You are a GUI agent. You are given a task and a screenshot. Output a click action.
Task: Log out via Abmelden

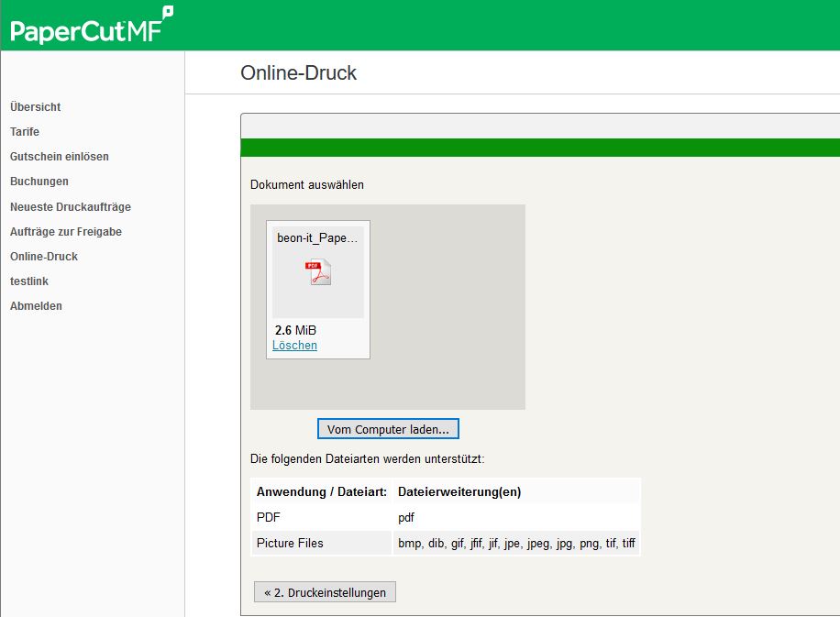[37, 306]
